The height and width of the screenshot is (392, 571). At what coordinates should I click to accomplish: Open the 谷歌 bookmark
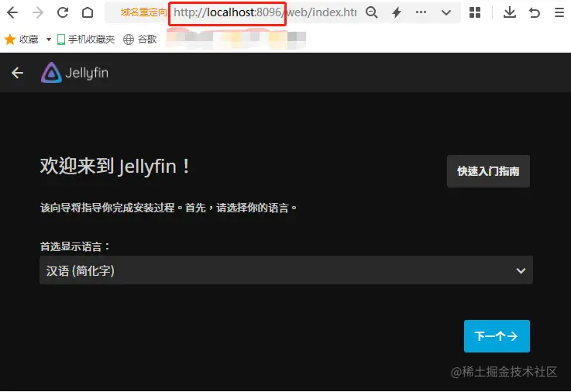[x=139, y=39]
